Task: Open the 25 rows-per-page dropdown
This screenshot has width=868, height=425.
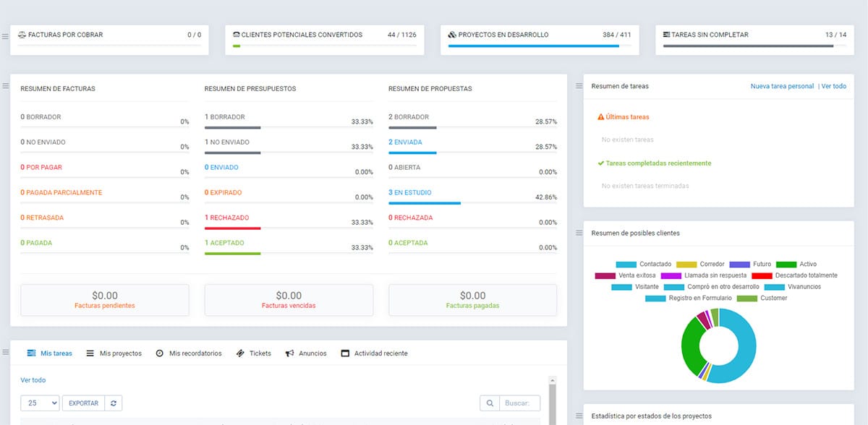Action: click(41, 403)
